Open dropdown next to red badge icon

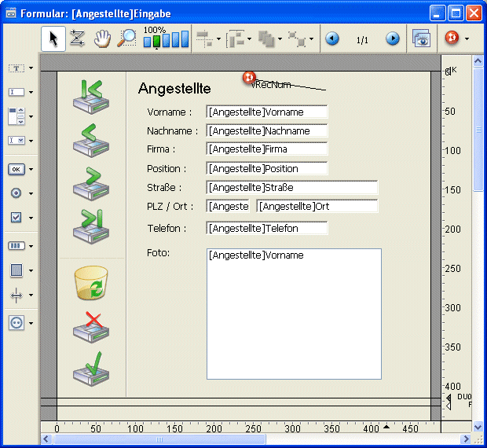(x=467, y=39)
